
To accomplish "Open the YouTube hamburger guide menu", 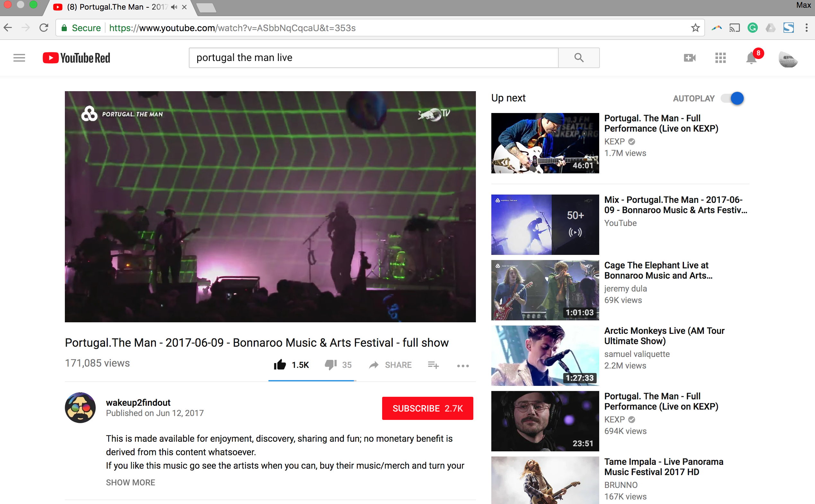I will (x=19, y=58).
